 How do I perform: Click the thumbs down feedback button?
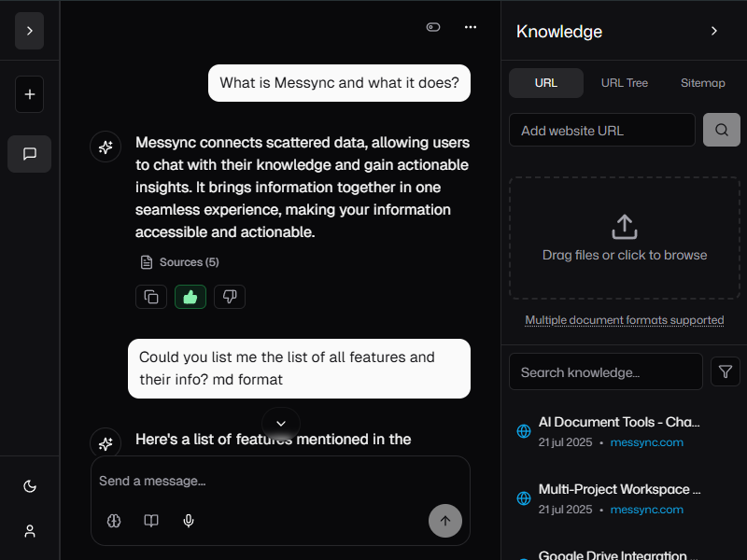click(x=229, y=297)
